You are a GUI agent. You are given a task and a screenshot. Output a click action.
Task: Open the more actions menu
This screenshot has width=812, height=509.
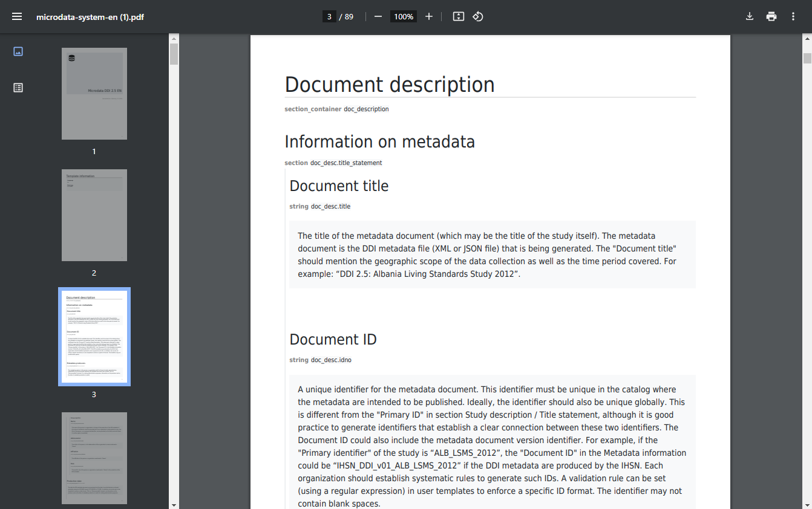click(x=793, y=16)
